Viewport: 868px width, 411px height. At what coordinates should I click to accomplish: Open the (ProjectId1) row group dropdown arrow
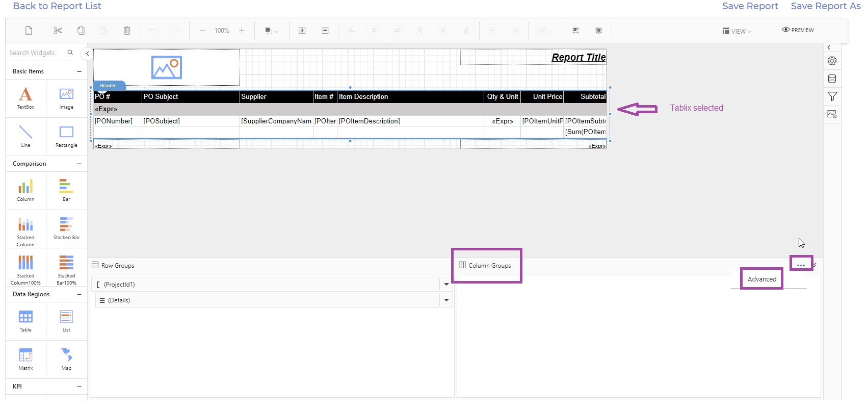click(x=446, y=285)
